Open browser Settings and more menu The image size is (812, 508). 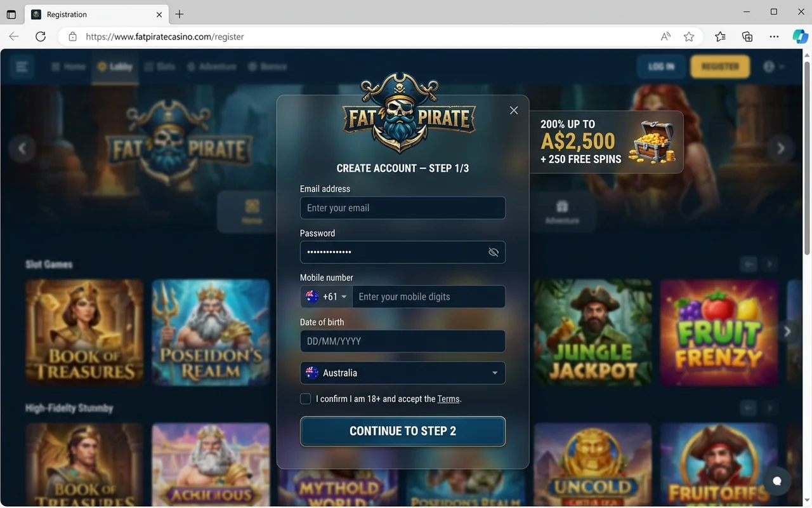774,37
